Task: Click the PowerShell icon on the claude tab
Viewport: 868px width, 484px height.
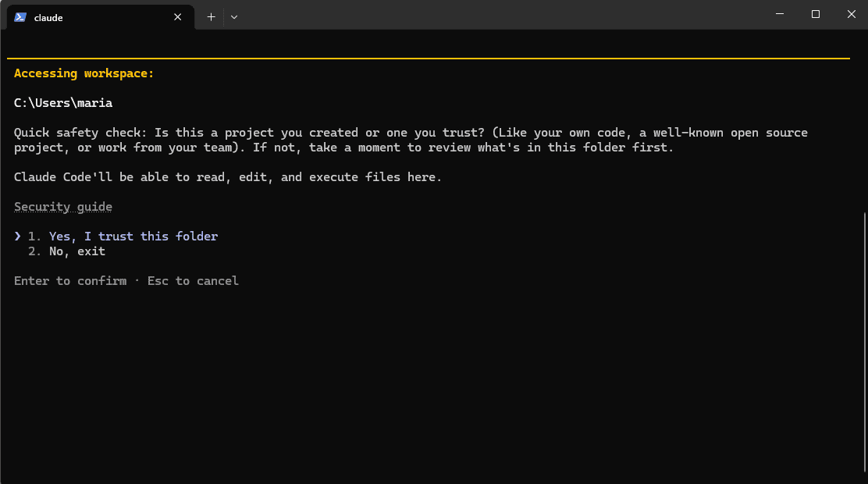Action: click(x=20, y=17)
